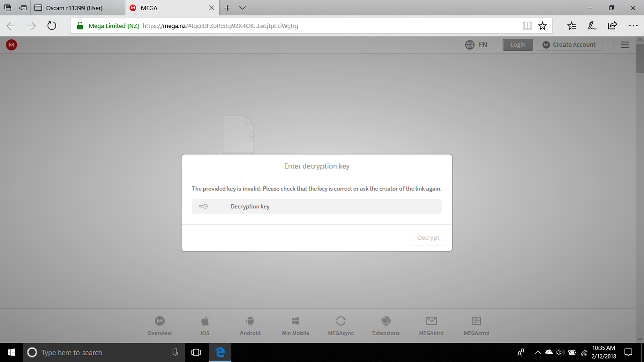This screenshot has width=644, height=362.
Task: Open the iOS app link icon
Action: (x=205, y=326)
